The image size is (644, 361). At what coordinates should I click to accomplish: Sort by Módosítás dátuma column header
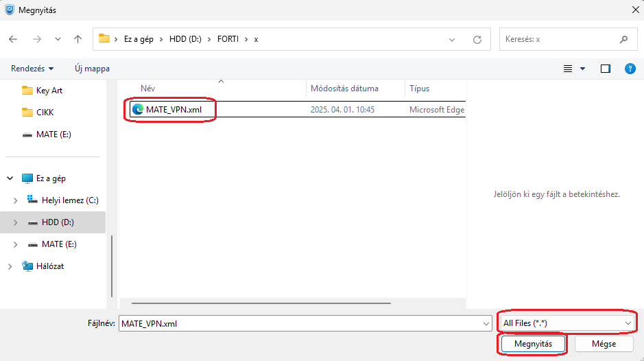click(354, 89)
